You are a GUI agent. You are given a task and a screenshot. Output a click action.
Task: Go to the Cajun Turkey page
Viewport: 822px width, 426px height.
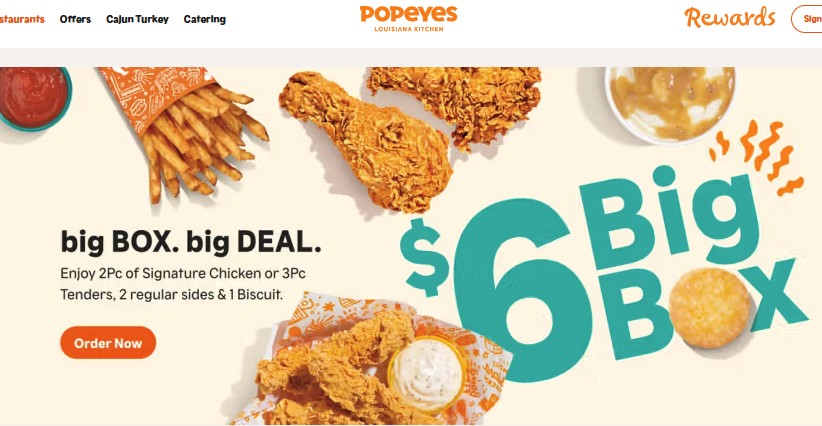click(137, 19)
